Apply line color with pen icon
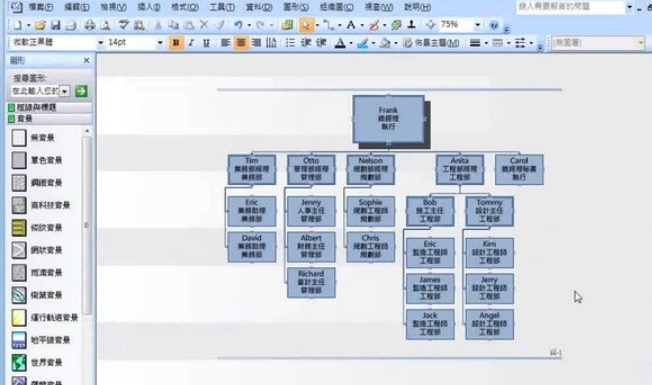The height and width of the screenshot is (385, 652). point(362,42)
